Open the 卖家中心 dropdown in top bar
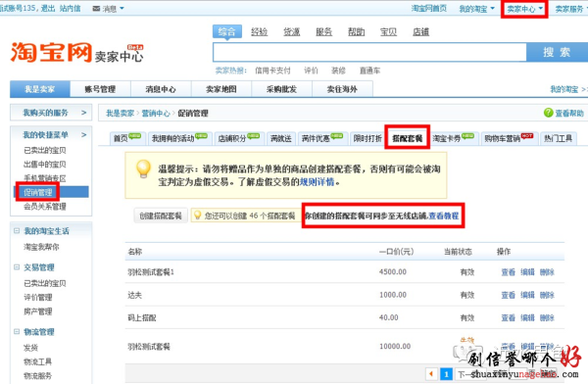This screenshot has width=588, height=384. (524, 9)
